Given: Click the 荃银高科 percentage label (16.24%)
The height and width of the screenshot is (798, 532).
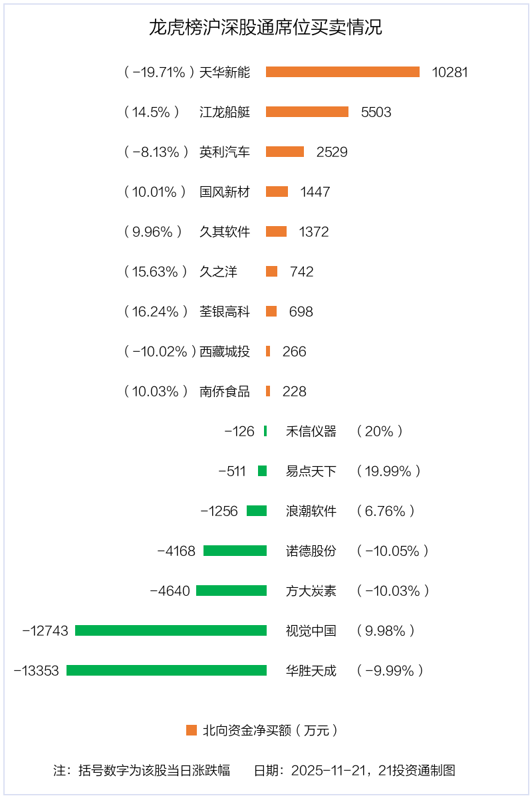Looking at the screenshot, I should pos(156,311).
